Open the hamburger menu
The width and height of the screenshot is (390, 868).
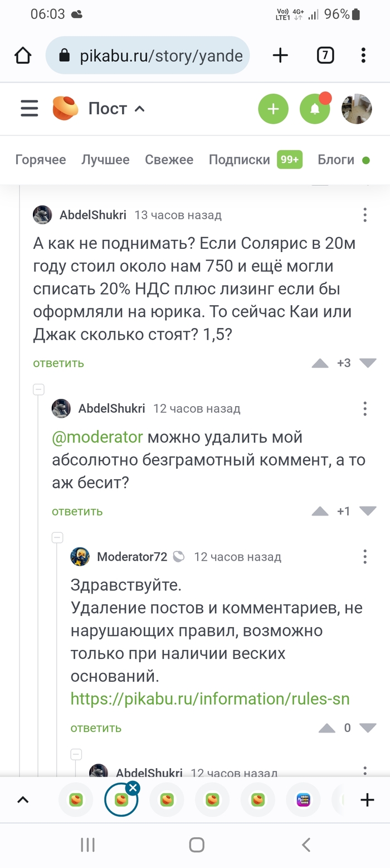coord(29,109)
